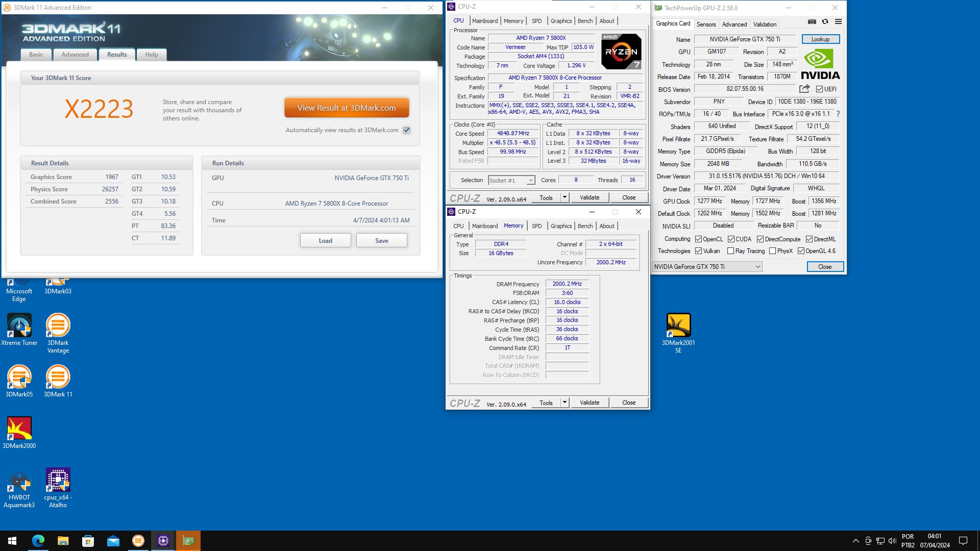Click the Physics Score value 26257
980x551 pixels.
tap(110, 189)
